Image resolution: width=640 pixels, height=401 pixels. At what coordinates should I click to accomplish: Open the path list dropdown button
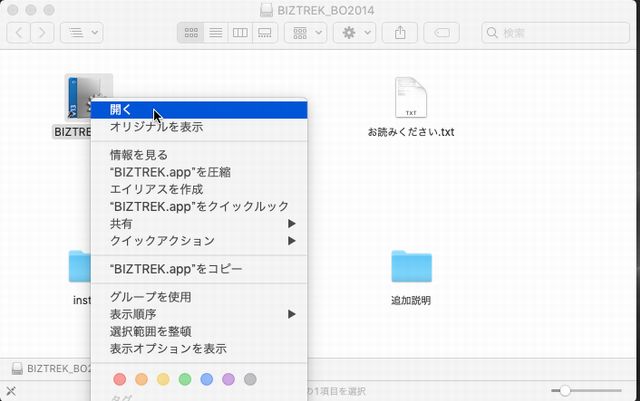(82, 33)
